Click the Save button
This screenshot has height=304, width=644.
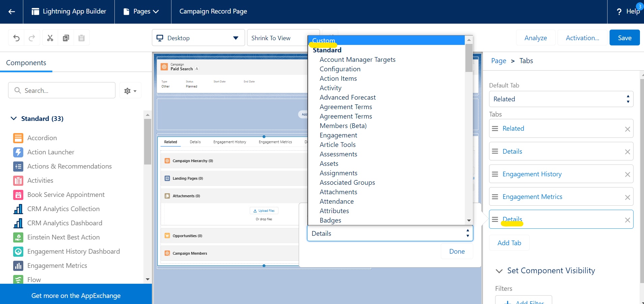[625, 38]
